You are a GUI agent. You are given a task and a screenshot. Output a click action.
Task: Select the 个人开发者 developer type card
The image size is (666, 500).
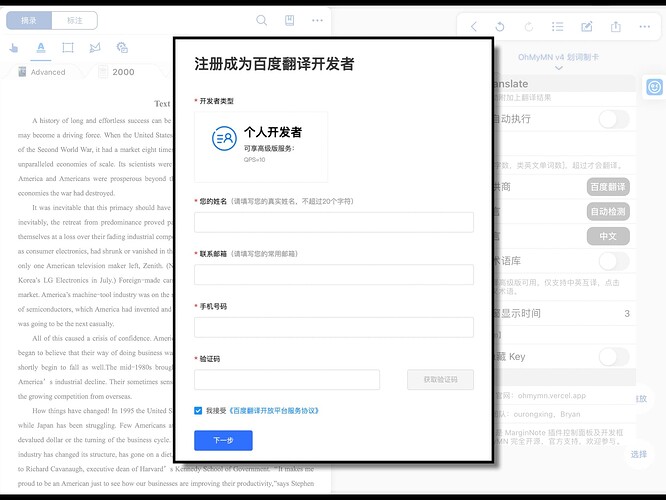coord(261,147)
